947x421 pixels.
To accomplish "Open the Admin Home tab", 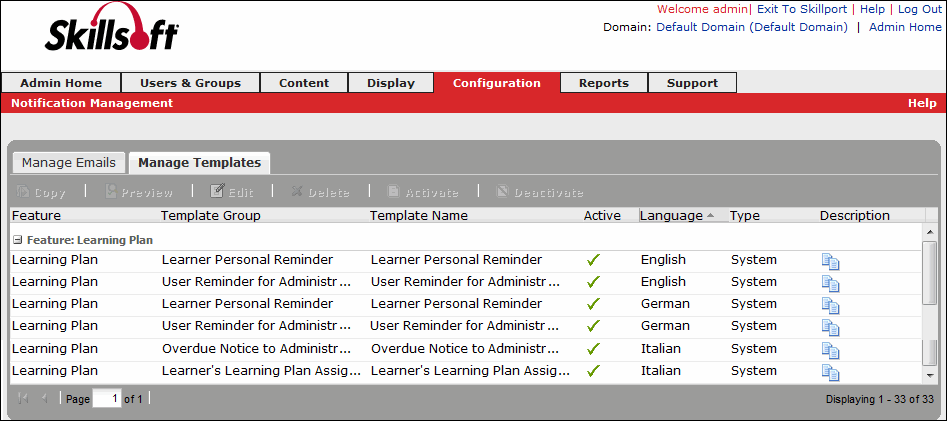I will (x=61, y=83).
